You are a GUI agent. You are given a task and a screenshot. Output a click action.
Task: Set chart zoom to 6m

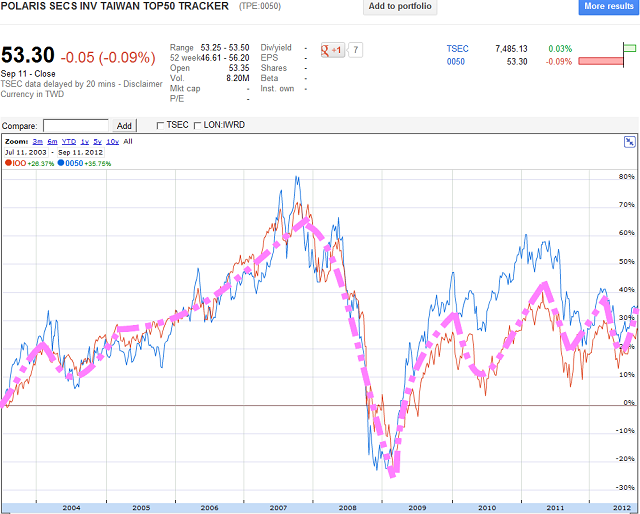[x=52, y=142]
